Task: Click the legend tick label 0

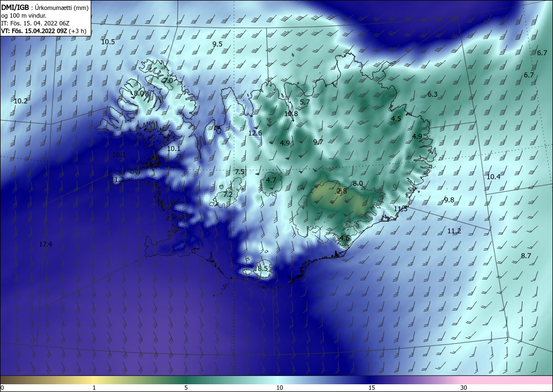Action: pyautogui.click(x=2, y=388)
